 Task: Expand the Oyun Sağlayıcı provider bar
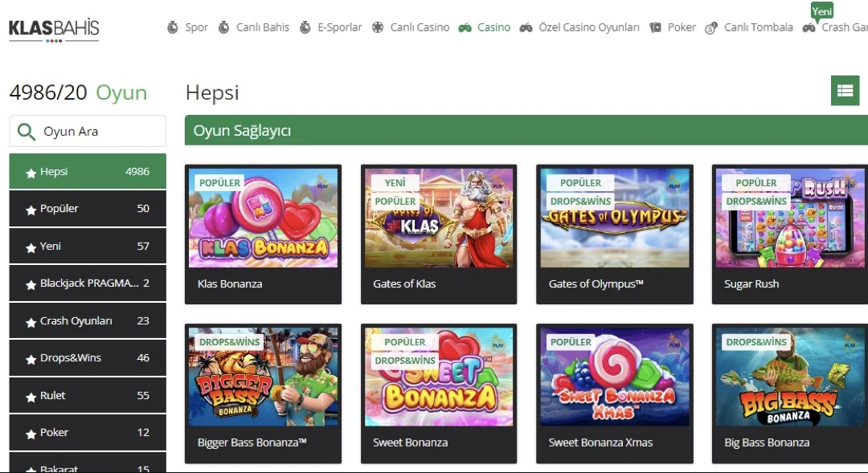[x=526, y=131]
